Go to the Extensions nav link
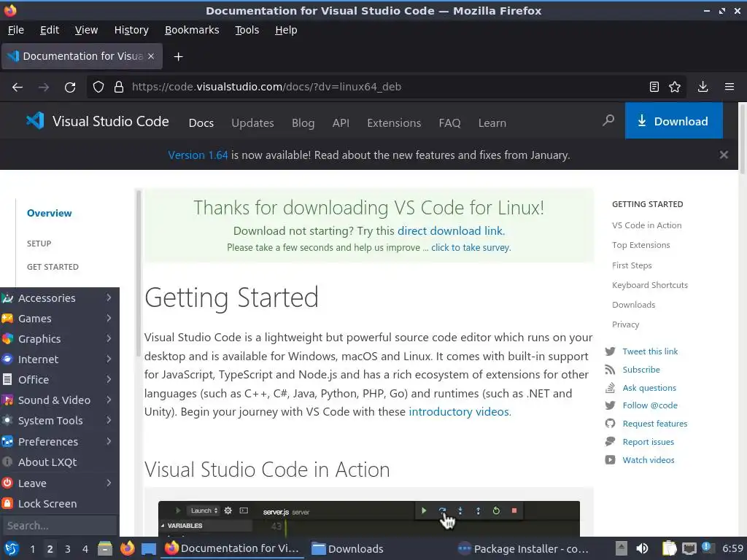The image size is (747, 560). coord(394,122)
